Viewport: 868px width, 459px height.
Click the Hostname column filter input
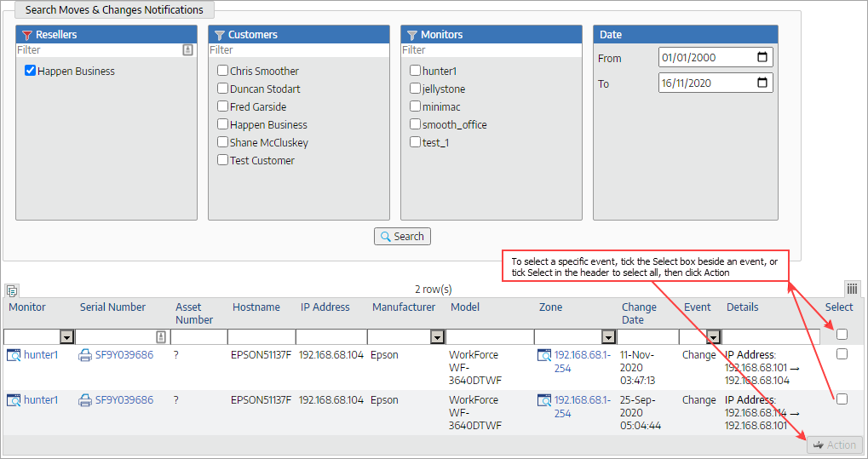[262, 336]
